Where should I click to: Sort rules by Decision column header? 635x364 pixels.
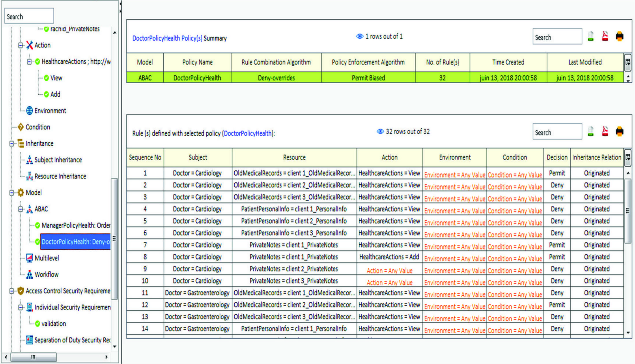[x=557, y=157]
